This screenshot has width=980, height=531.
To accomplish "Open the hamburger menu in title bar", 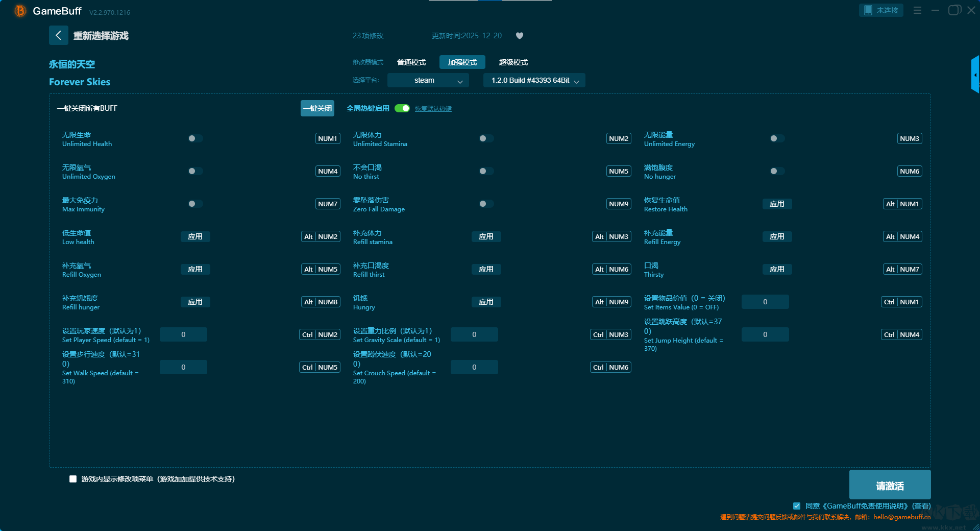I will 917,10.
